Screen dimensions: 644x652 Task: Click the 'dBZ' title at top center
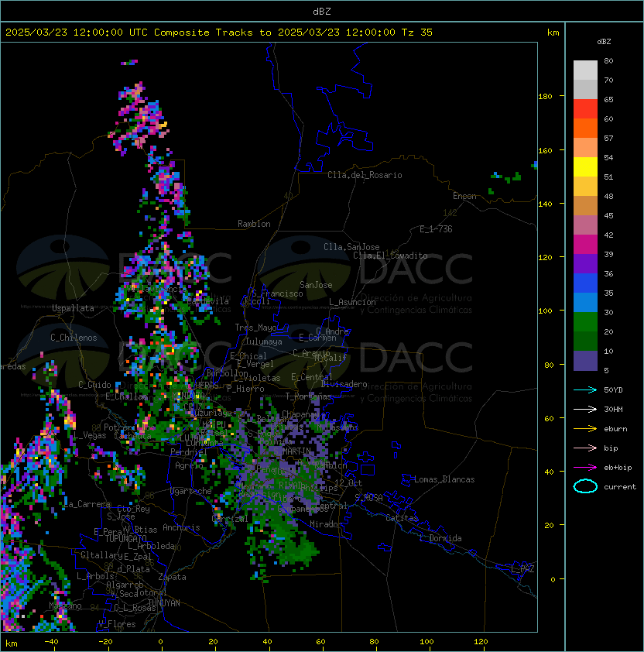pyautogui.click(x=322, y=12)
